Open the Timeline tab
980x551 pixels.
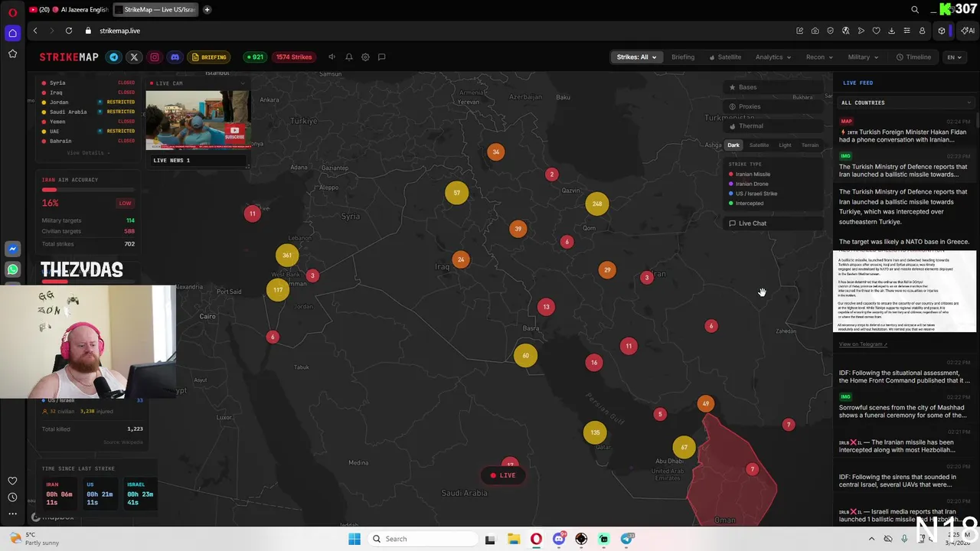tap(914, 57)
